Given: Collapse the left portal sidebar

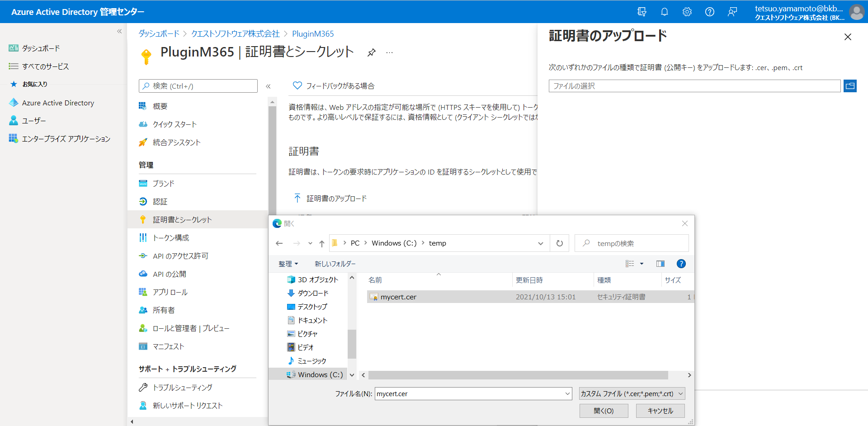Looking at the screenshot, I should coord(119,31).
